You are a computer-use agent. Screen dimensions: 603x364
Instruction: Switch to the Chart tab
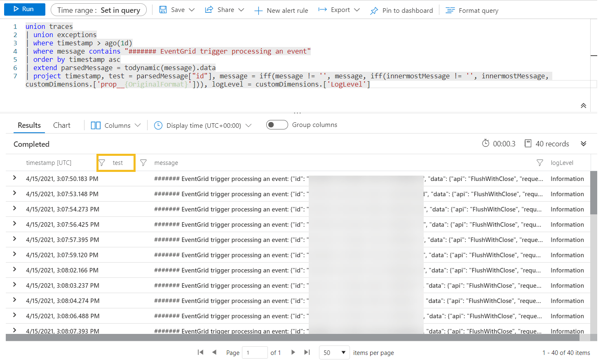tap(61, 125)
